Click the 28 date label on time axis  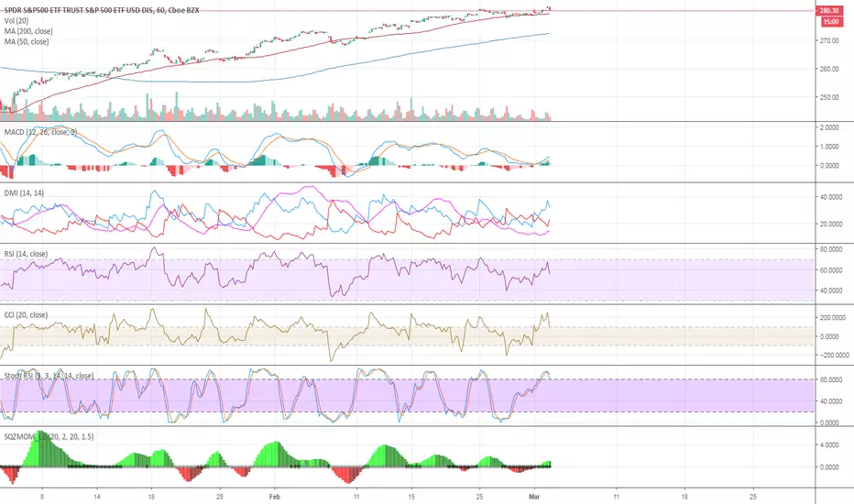(x=220, y=497)
